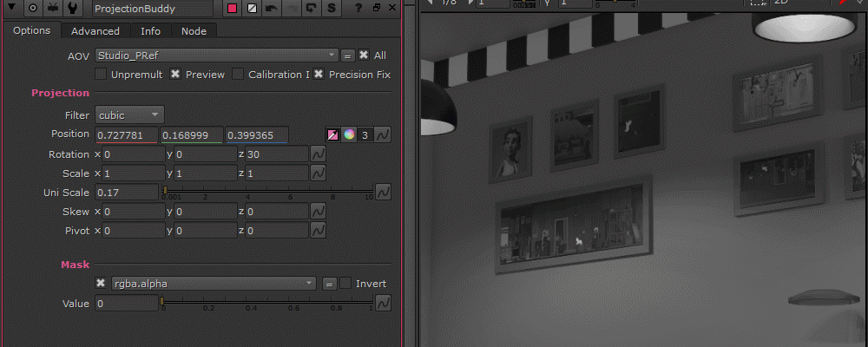868x347 pixels.
Task: Click the center-node circle icon
Action: 33,9
